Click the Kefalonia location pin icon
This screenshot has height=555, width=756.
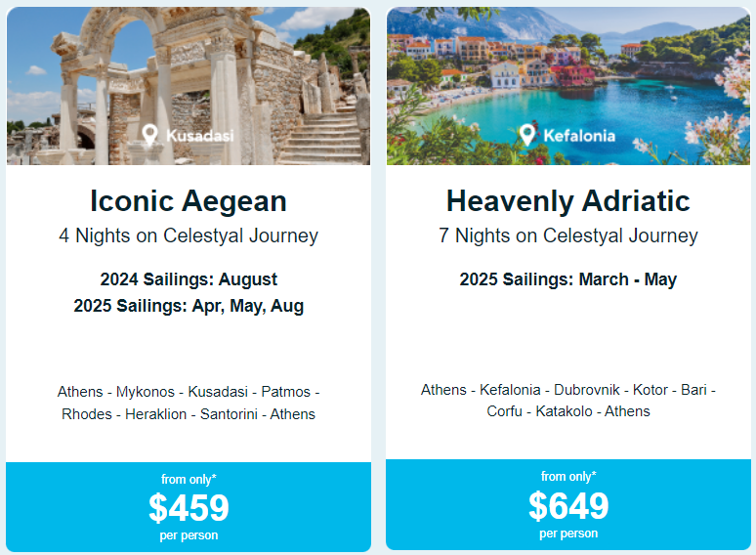[527, 135]
